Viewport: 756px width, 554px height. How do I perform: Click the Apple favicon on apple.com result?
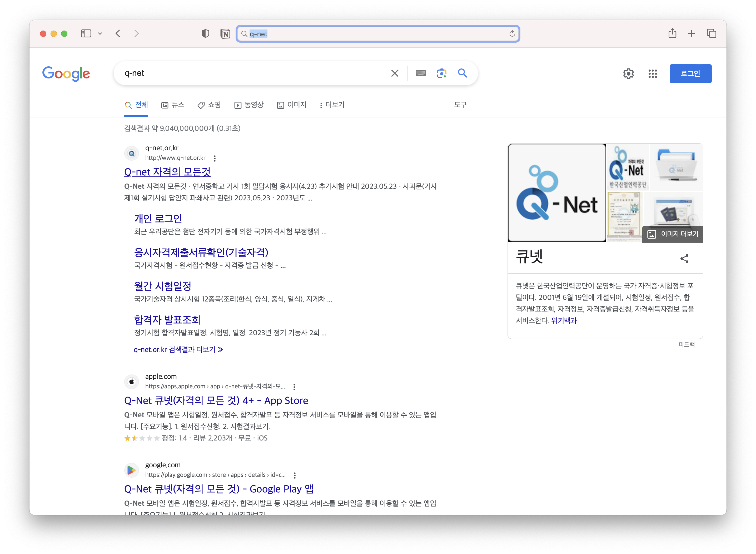(131, 382)
